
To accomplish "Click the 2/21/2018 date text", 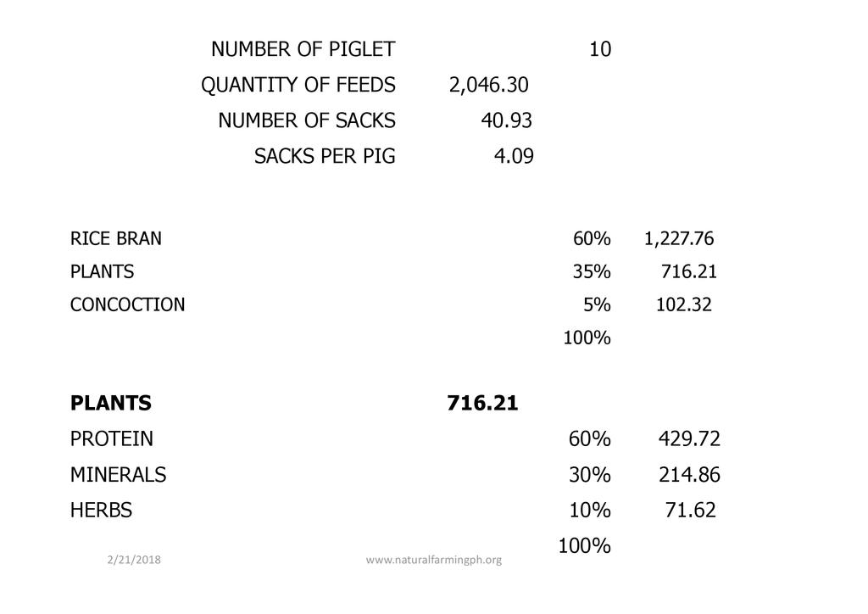I will (135, 560).
